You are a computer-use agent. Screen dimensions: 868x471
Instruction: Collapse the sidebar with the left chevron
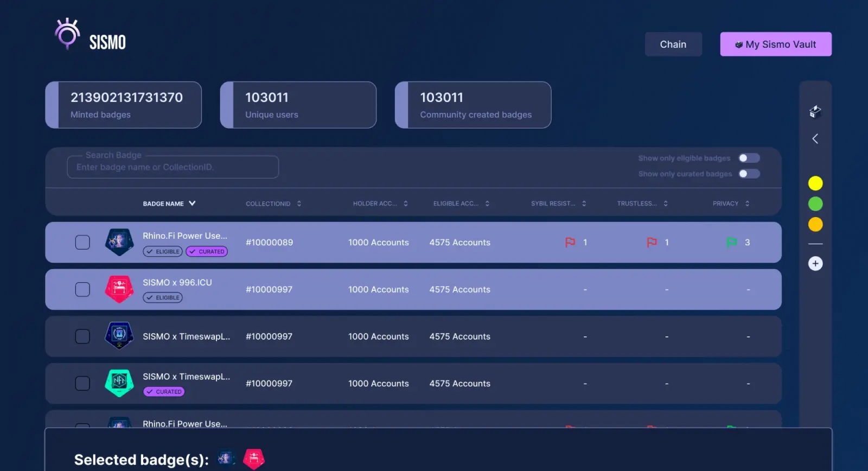click(x=815, y=139)
